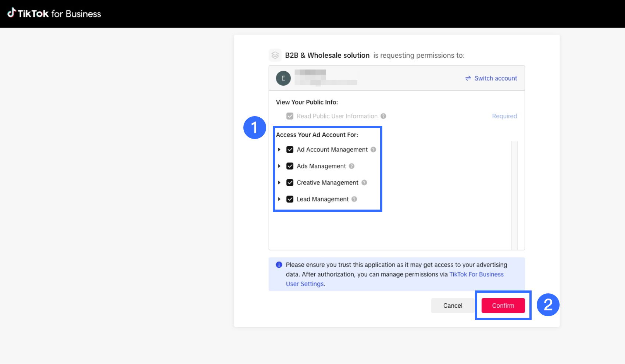Uncheck the Creative Management checkbox
Viewport: 625px width, 364px height.
290,183
